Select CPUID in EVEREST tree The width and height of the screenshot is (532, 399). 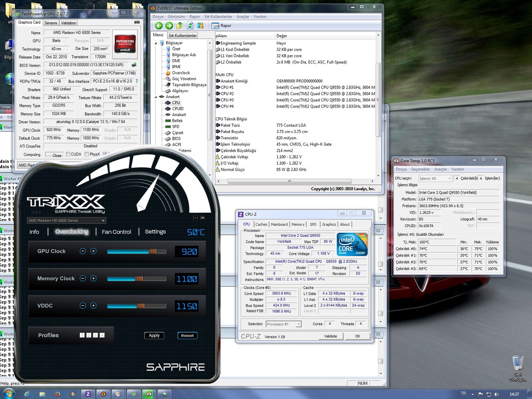tap(177, 108)
